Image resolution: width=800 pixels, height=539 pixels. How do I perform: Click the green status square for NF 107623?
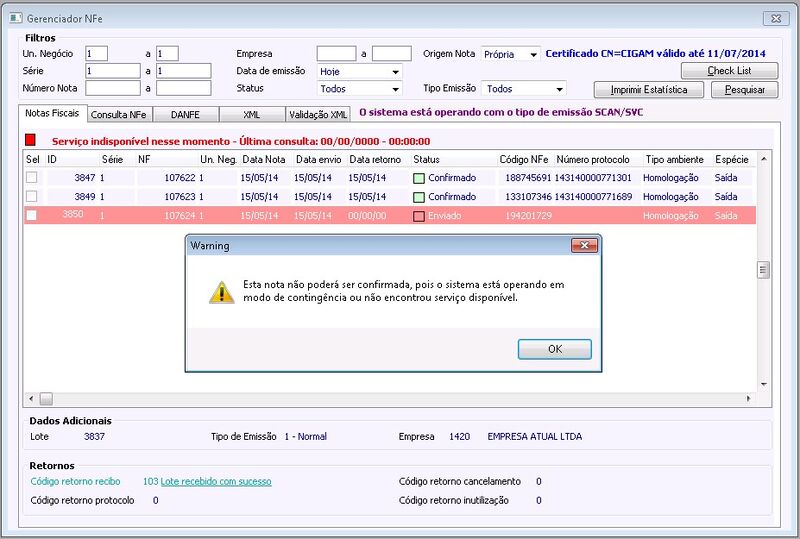click(419, 197)
